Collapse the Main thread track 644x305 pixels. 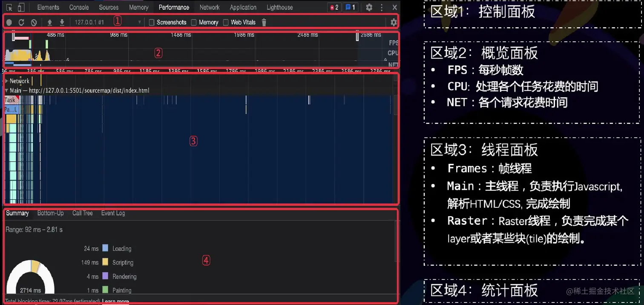click(x=6, y=90)
